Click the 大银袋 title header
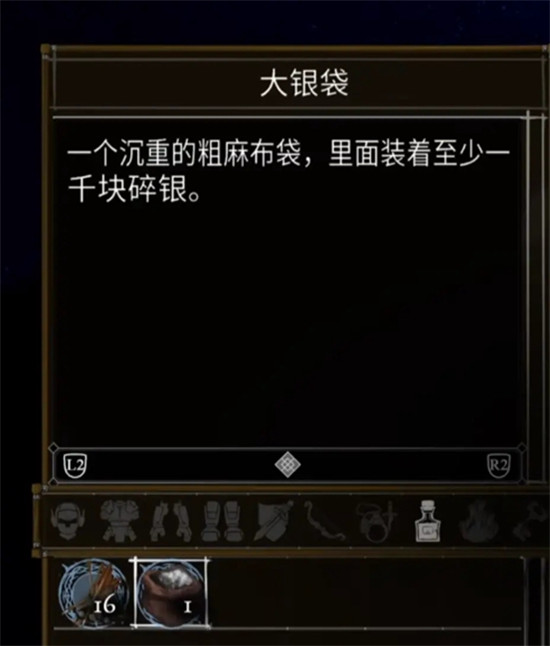550x646 pixels. (304, 84)
